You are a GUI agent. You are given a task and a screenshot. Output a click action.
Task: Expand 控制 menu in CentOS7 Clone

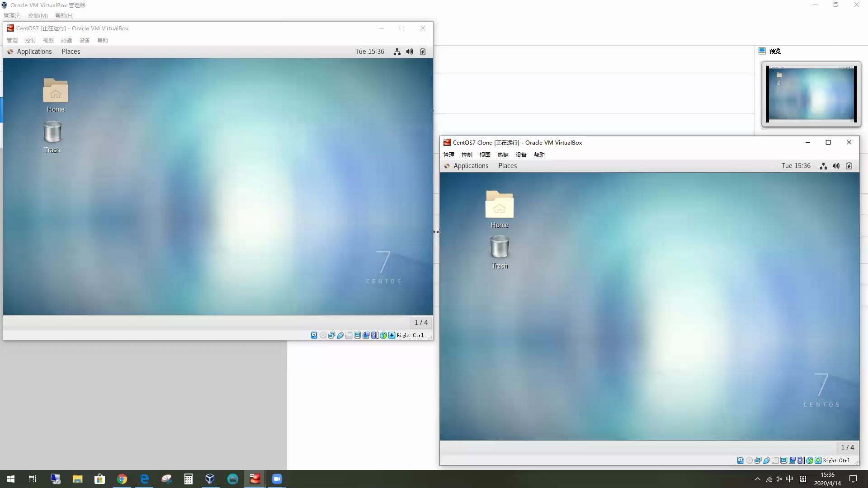point(467,155)
